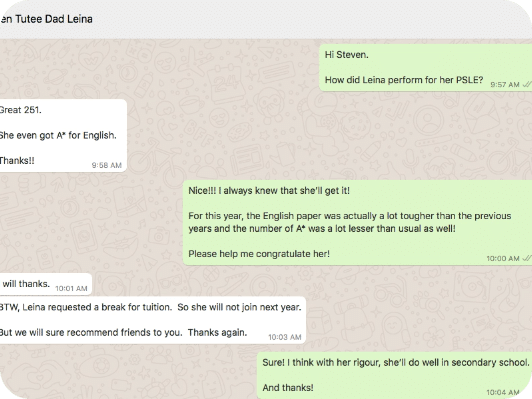Click the 10:03 AM timestamp

click(x=285, y=337)
